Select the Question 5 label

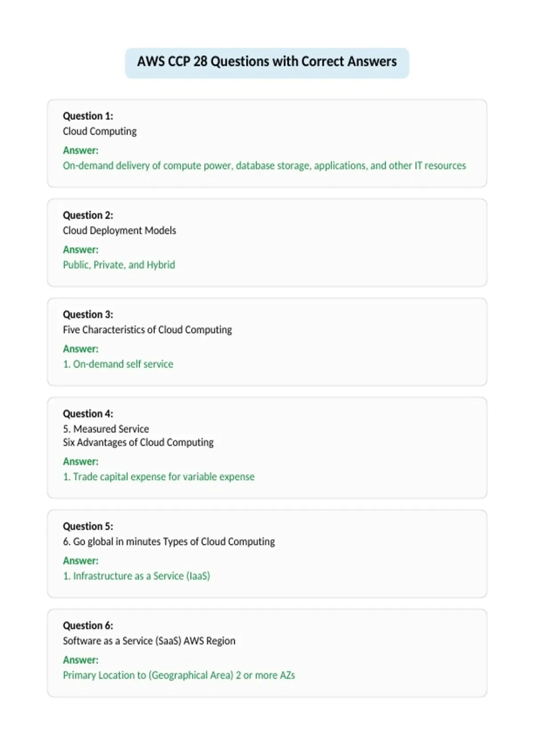tap(88, 526)
